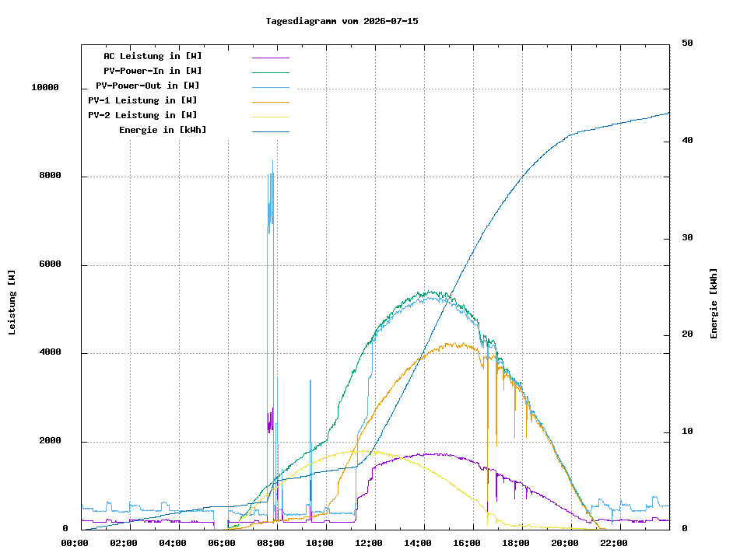
Task: Click time label 12:00
Action: click(369, 543)
